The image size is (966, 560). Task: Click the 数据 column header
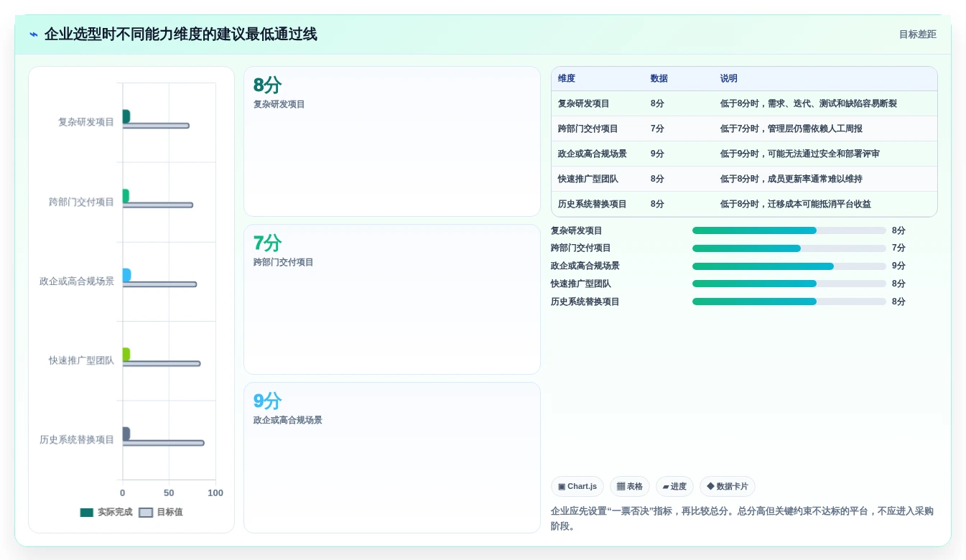pos(659,79)
